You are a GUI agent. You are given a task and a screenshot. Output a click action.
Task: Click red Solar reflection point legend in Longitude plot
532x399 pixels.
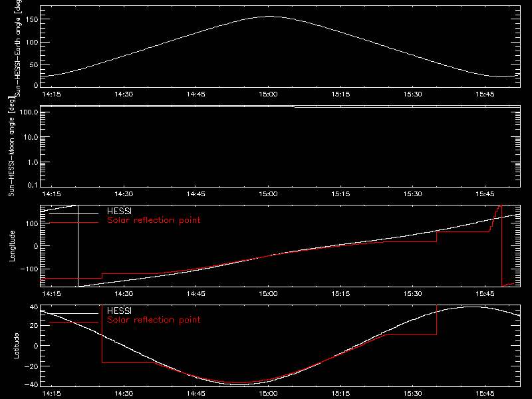(154, 220)
